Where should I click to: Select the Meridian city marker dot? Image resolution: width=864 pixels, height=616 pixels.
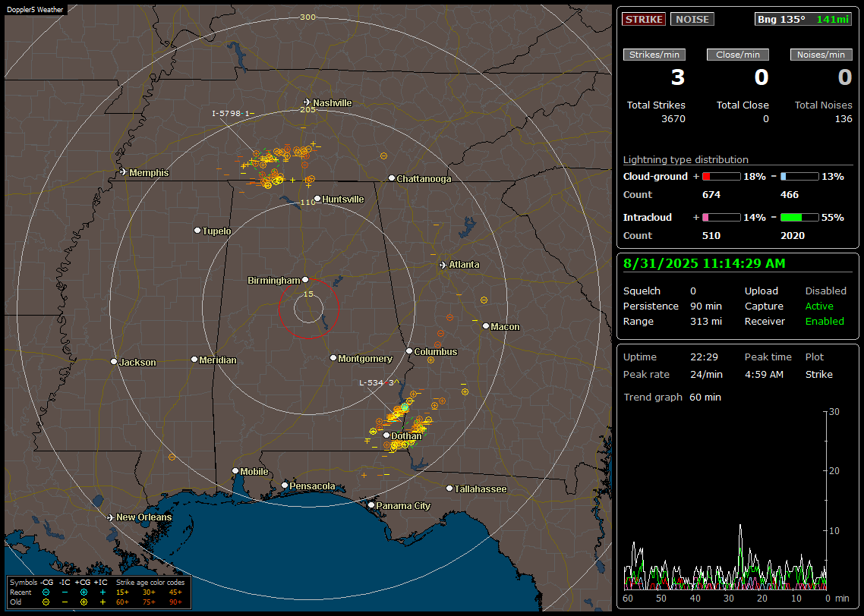(x=194, y=360)
